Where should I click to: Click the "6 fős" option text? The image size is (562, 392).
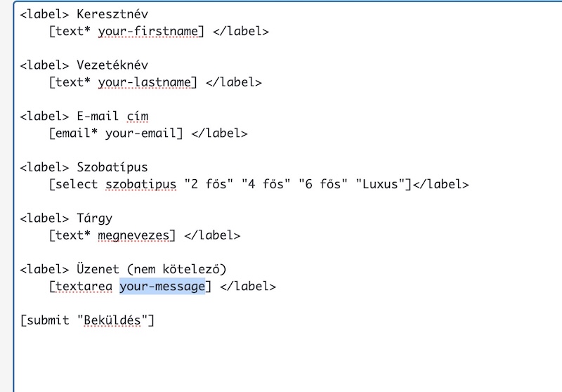pos(323,184)
